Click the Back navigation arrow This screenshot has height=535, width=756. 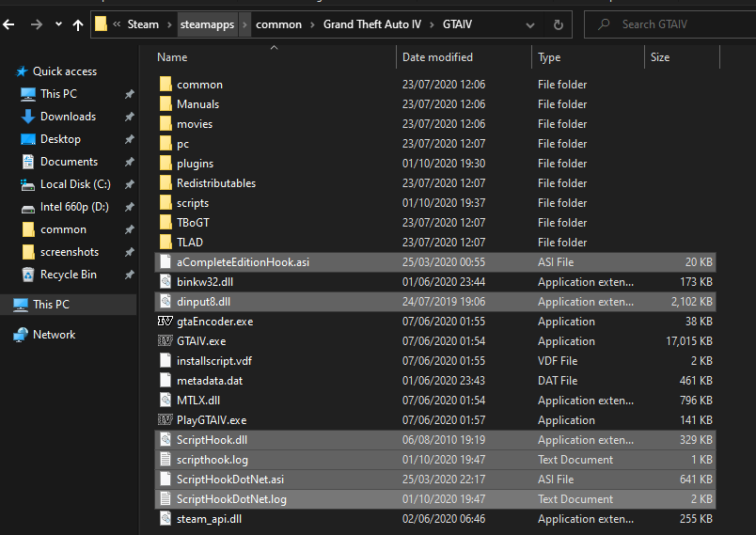coord(11,24)
